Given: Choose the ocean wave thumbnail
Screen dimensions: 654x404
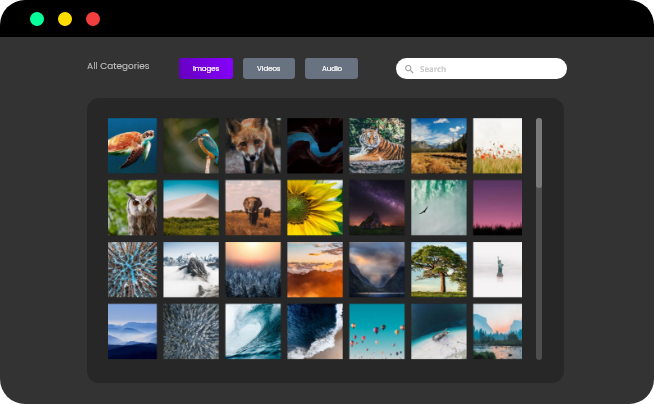Looking at the screenshot, I should [x=254, y=331].
